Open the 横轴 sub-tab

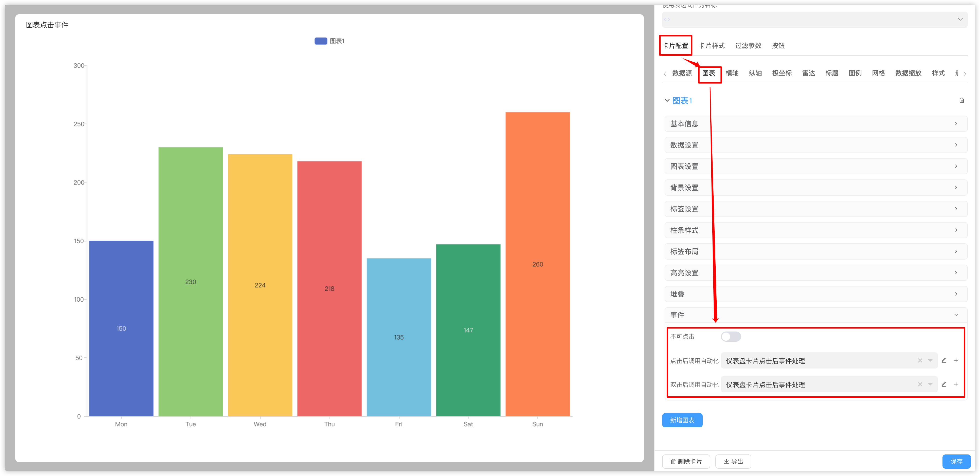pos(732,73)
